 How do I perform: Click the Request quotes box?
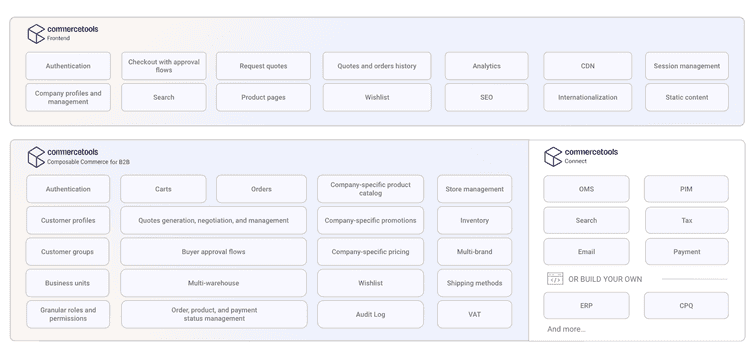(263, 66)
